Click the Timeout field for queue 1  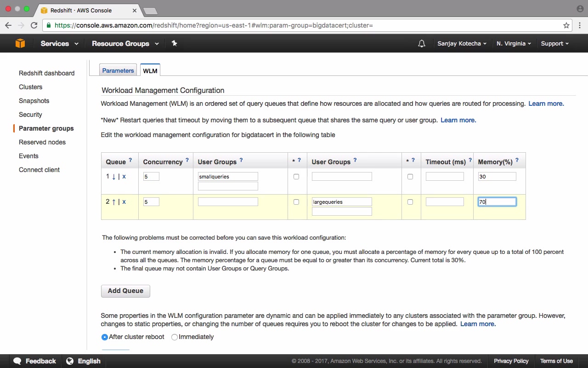coord(445,177)
